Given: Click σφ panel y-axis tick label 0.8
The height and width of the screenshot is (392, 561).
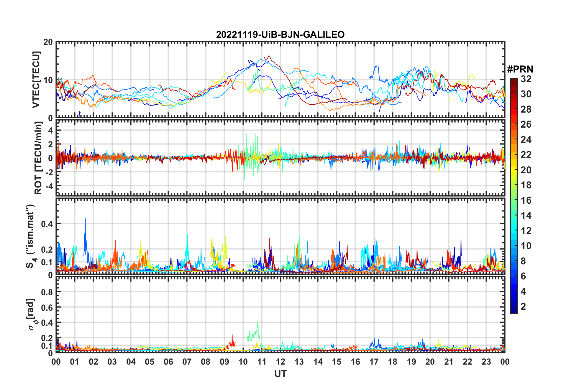Looking at the screenshot, I should (x=47, y=292).
